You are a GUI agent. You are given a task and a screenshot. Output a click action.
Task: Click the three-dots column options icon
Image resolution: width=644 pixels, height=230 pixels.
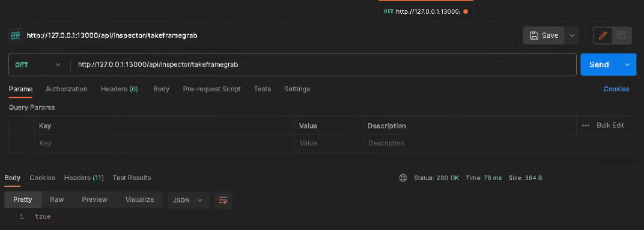click(585, 126)
